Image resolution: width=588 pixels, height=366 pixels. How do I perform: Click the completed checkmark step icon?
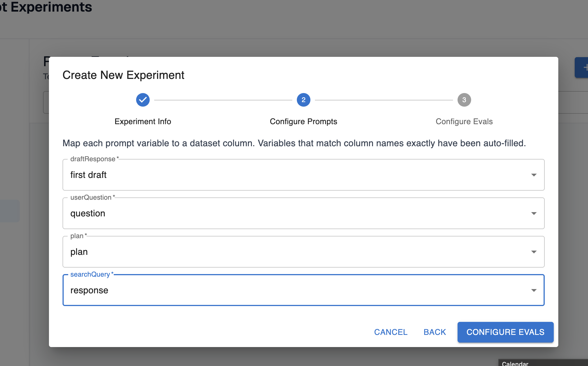pos(143,100)
